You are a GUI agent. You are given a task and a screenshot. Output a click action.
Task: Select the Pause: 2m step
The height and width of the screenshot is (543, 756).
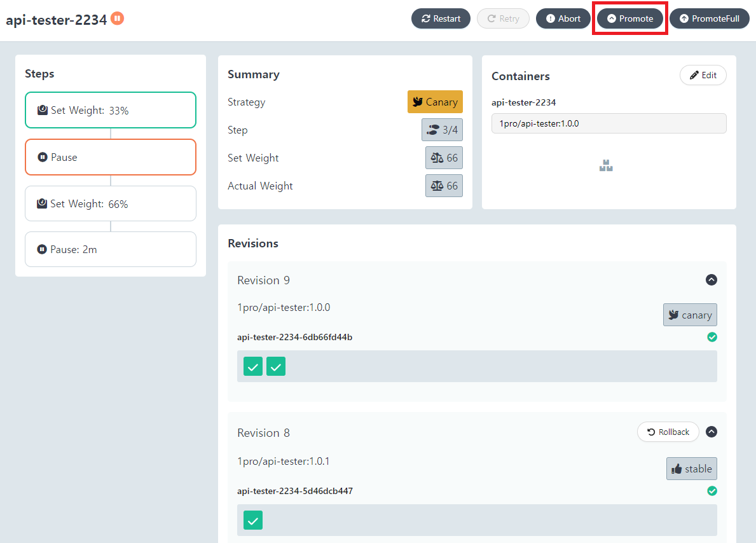click(x=111, y=249)
